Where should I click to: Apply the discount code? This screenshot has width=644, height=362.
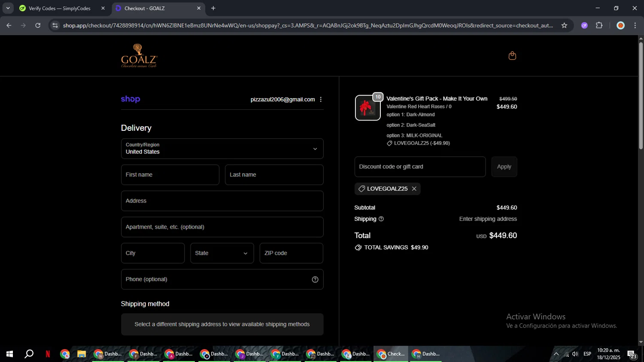click(504, 167)
